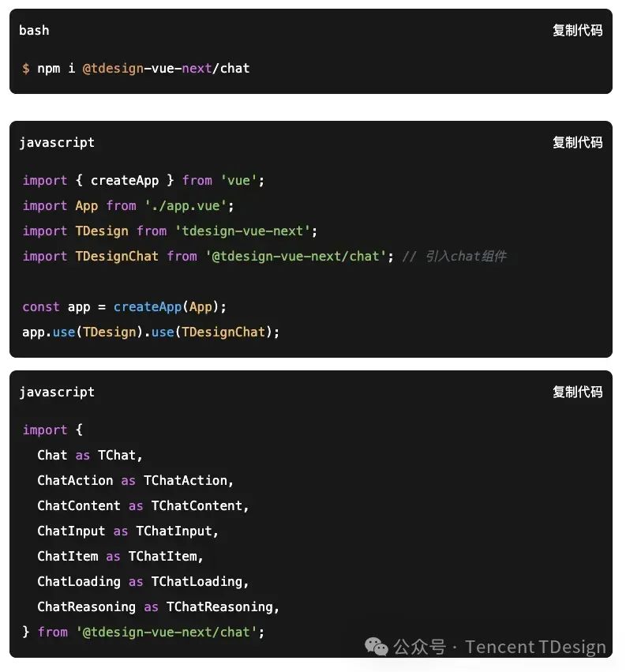The image size is (626, 672).
Task: Click the ChatReasoning as TChatReasoning line
Action: pyautogui.click(x=158, y=607)
